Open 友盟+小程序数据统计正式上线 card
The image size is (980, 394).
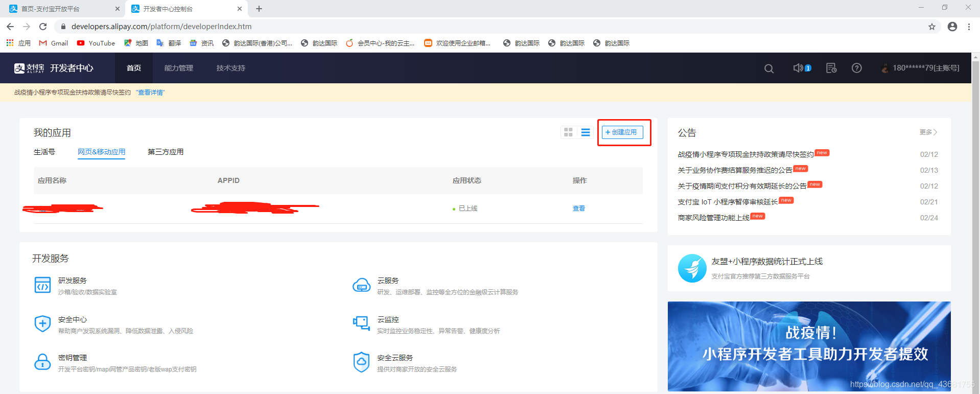point(809,268)
